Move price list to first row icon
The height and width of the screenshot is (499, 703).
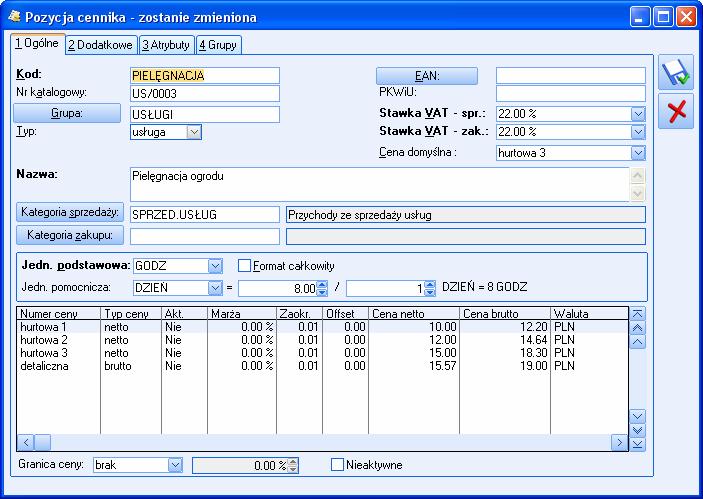[638, 314]
